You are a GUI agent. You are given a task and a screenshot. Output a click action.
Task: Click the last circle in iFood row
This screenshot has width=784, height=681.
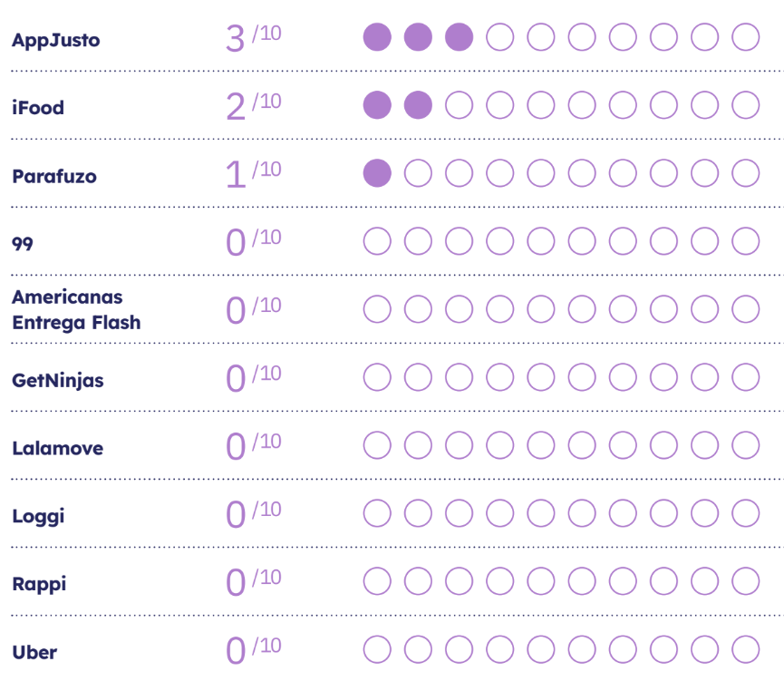pos(745,105)
